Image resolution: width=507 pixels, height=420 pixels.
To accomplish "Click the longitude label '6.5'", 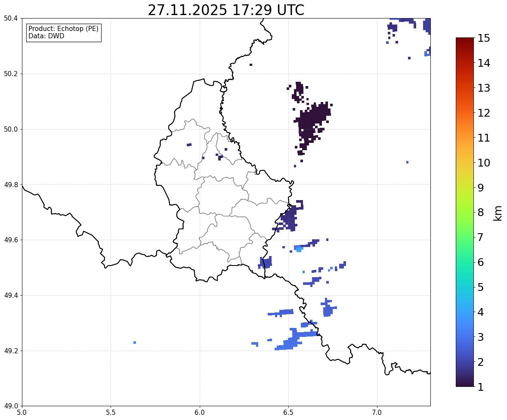I will [288, 413].
